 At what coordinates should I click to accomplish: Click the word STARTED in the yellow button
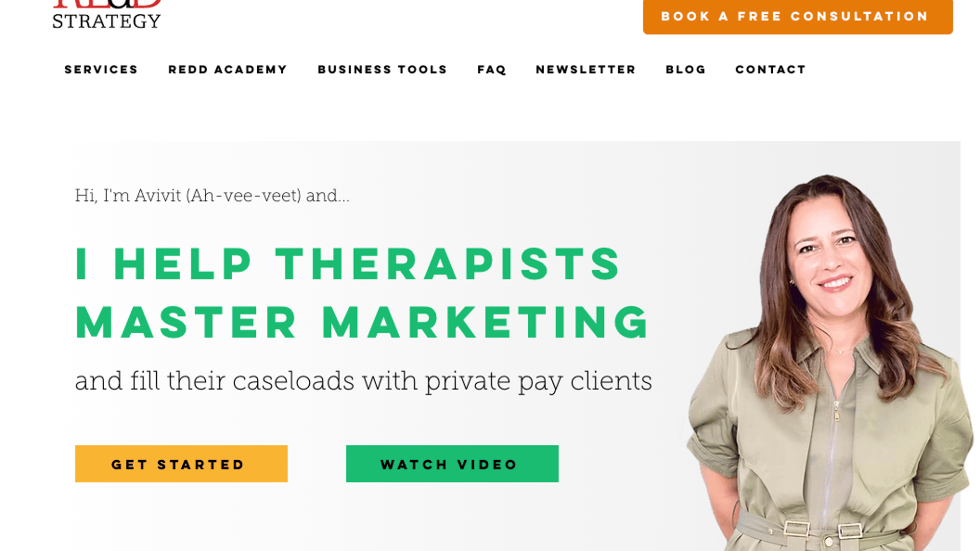point(201,465)
